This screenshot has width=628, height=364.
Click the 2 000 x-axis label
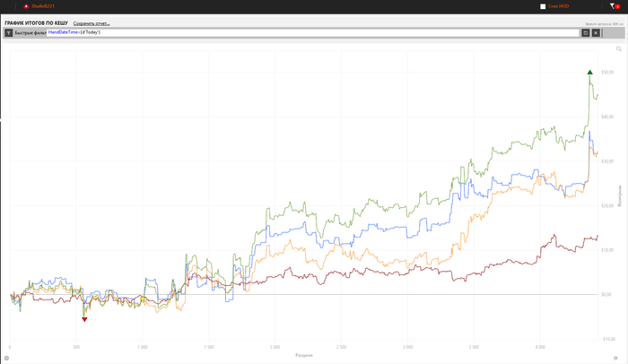275,347
